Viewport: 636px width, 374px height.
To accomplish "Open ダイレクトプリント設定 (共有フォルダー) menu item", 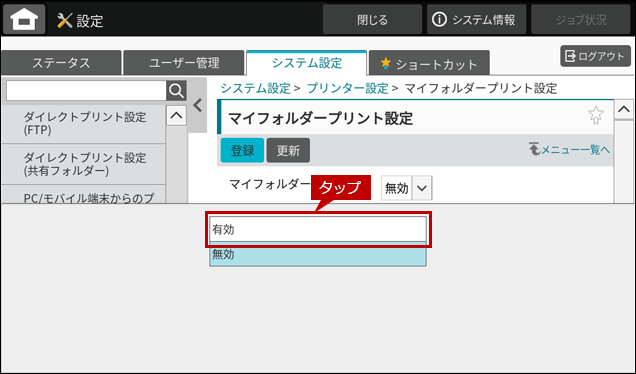I will [x=83, y=164].
